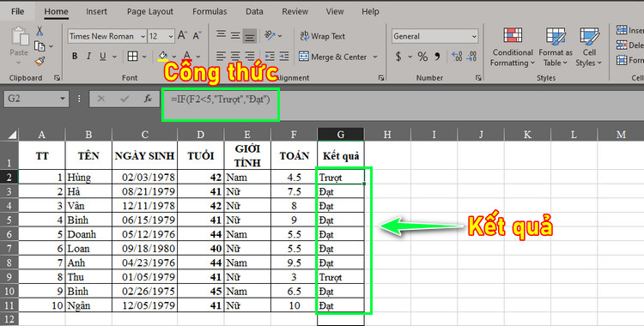644x326 pixels.
Task: Click inside the formula bar text
Action: tap(221, 99)
